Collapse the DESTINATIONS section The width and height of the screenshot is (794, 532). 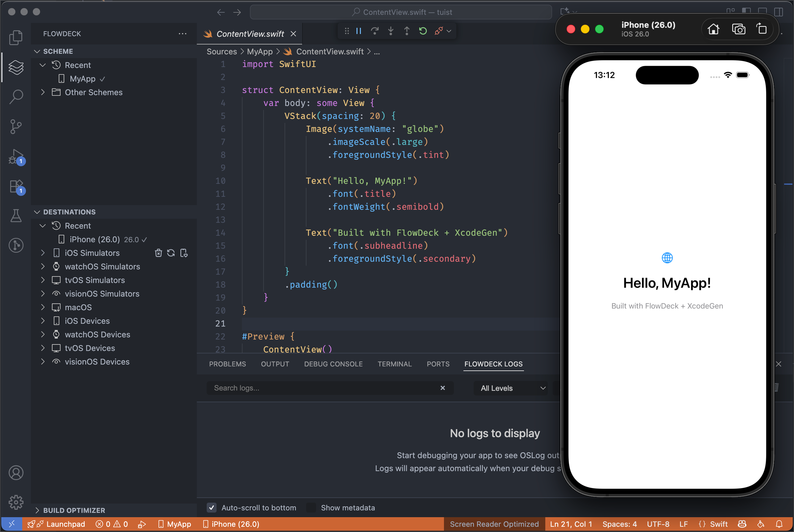(37, 212)
